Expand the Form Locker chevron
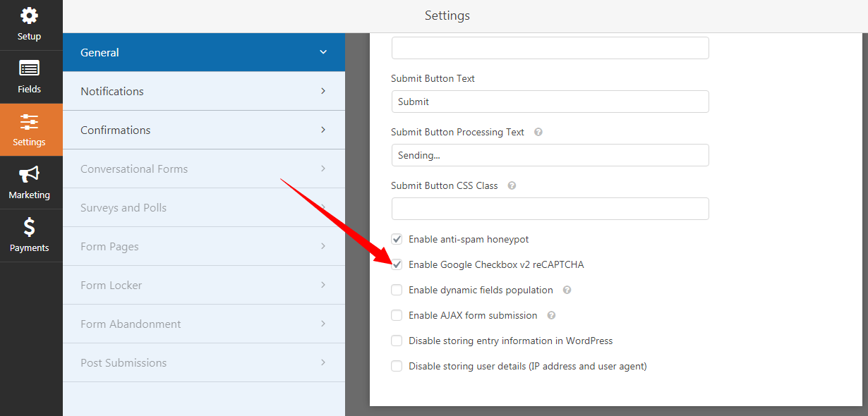 pos(323,285)
